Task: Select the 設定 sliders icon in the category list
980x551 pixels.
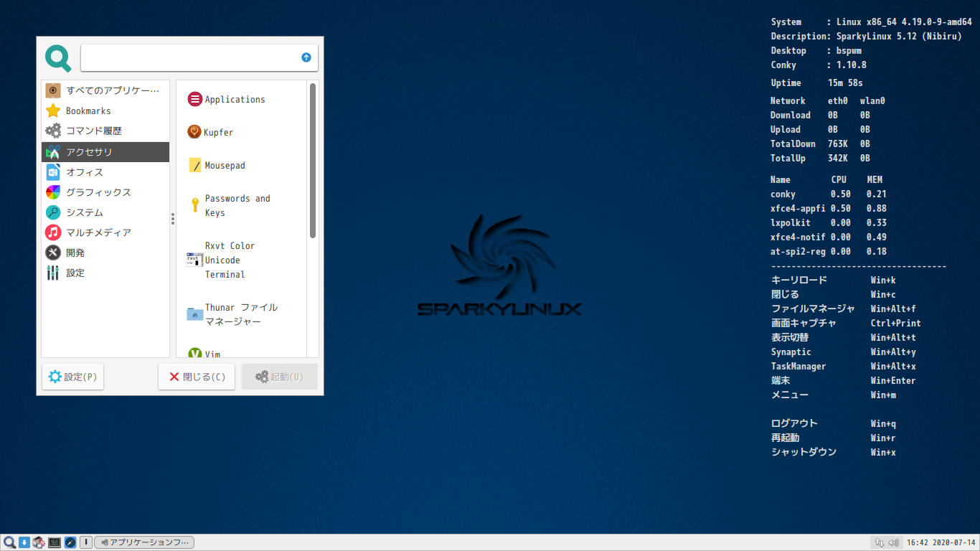Action: [53, 273]
